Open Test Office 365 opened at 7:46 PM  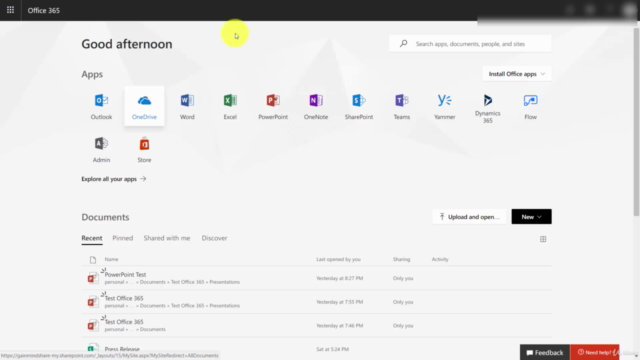point(124,322)
